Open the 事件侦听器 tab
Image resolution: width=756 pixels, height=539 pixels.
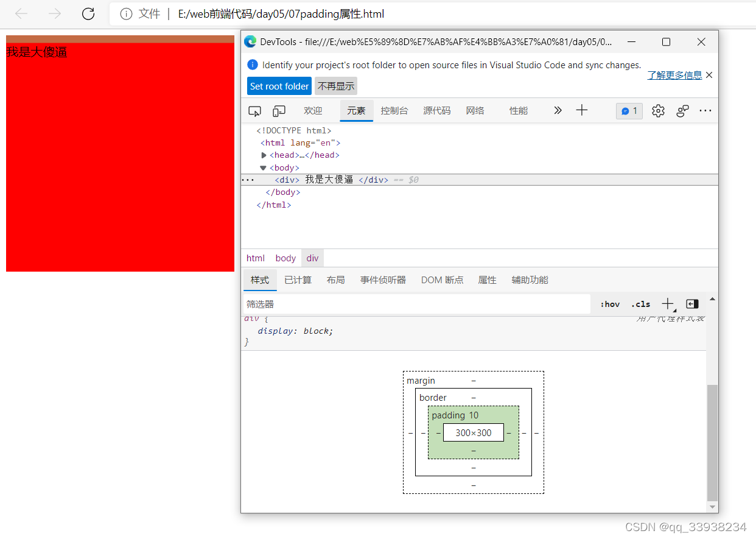click(x=383, y=280)
